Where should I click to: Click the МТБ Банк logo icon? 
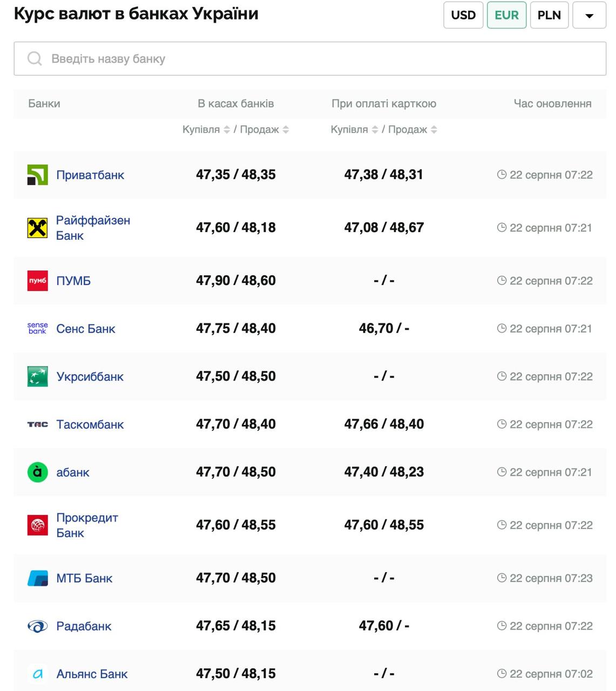pyautogui.click(x=37, y=578)
